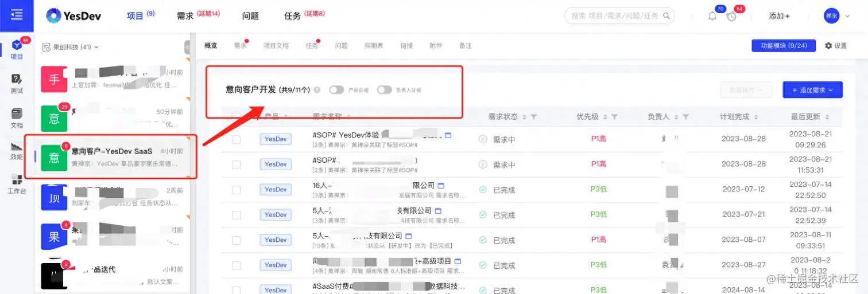Viewport: 868px width, 294px height.
Task: Open the 项目 section in left sidebar
Action: [x=17, y=50]
